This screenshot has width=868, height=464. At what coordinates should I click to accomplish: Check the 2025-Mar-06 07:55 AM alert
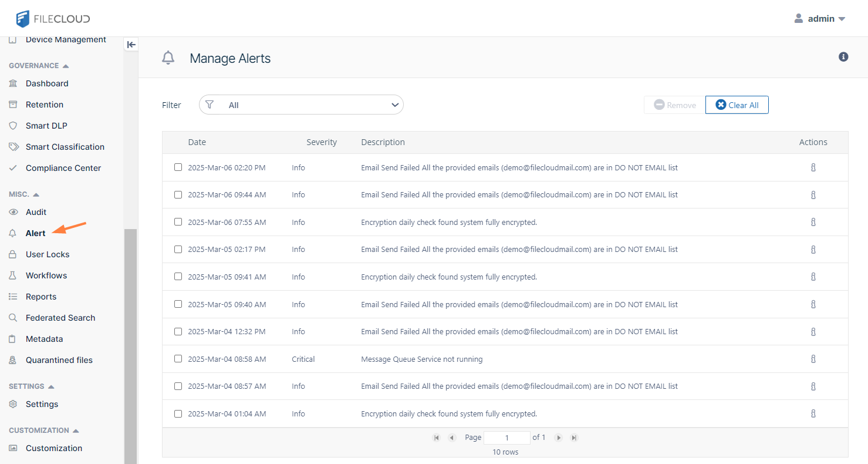pos(178,222)
